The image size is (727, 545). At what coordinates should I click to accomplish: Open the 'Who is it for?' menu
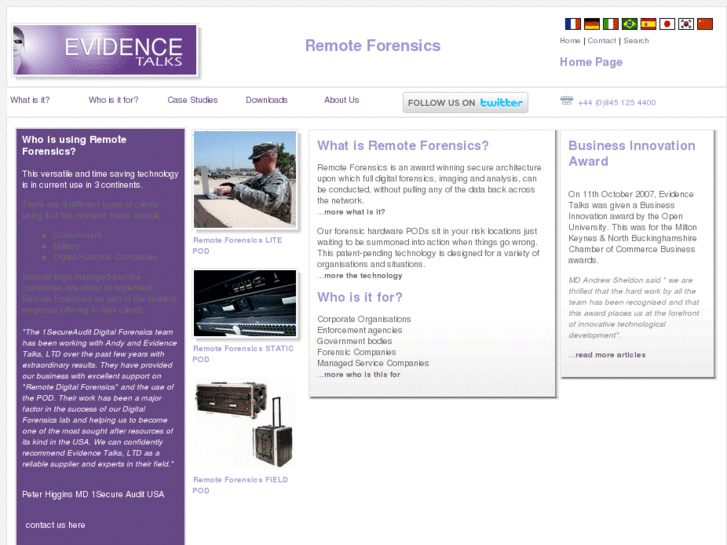pyautogui.click(x=114, y=100)
